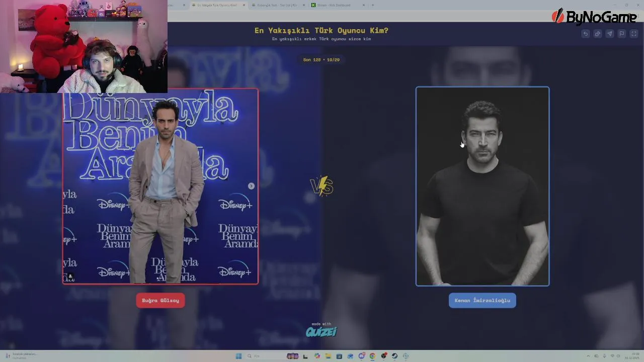The image size is (644, 362).
Task: Open Copilot icon in the taskbar
Action: click(317, 356)
